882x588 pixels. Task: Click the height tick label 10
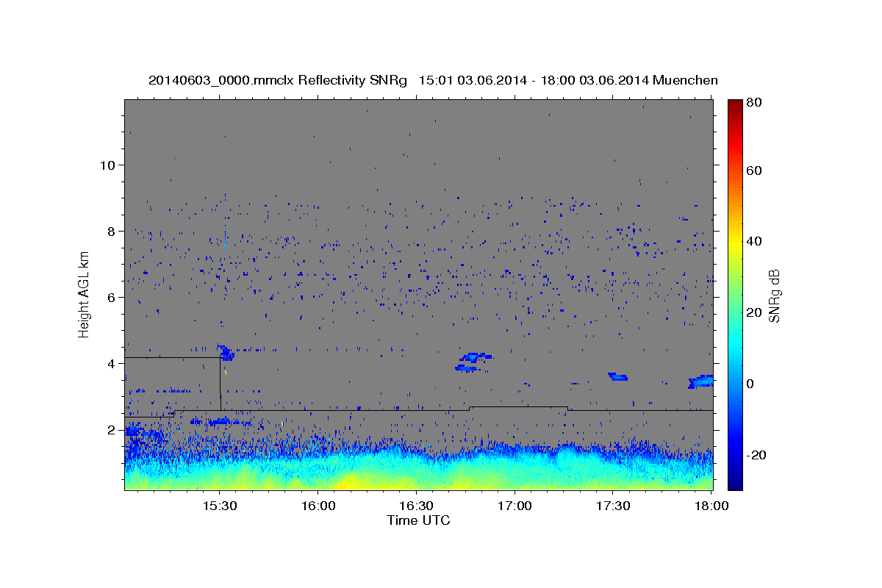tap(108, 165)
